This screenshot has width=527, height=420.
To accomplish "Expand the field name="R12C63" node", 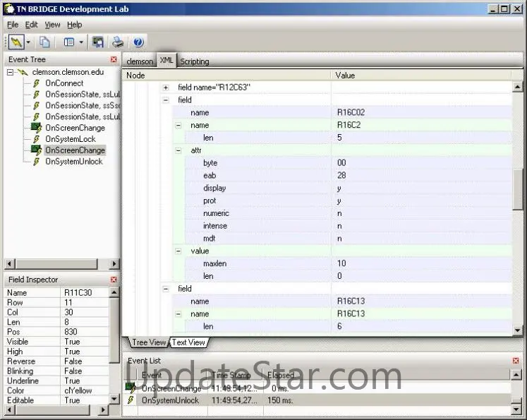I will [x=166, y=88].
